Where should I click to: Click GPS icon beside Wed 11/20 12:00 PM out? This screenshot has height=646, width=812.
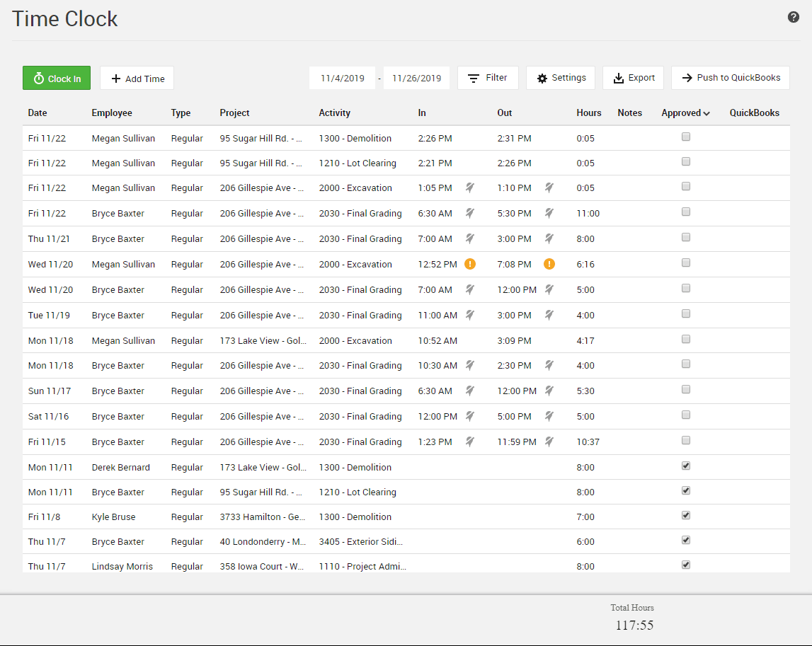[x=549, y=289]
